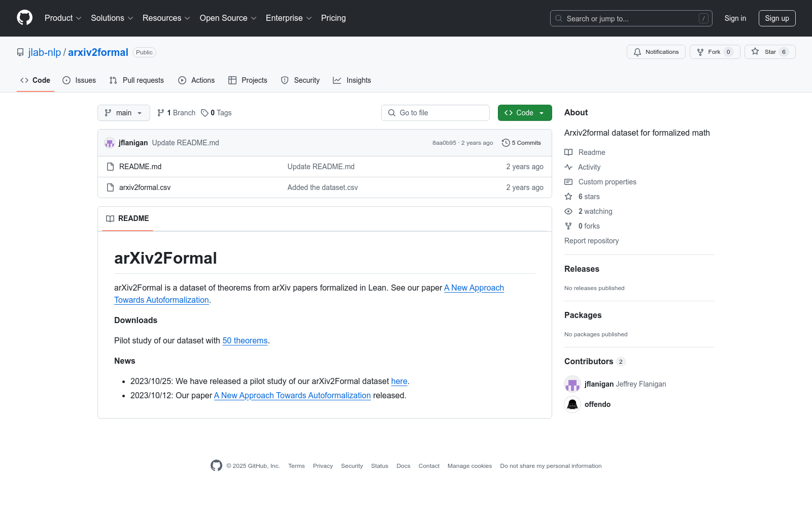Select the README tab above the readme
This screenshot has height=508, width=812.
[127, 218]
